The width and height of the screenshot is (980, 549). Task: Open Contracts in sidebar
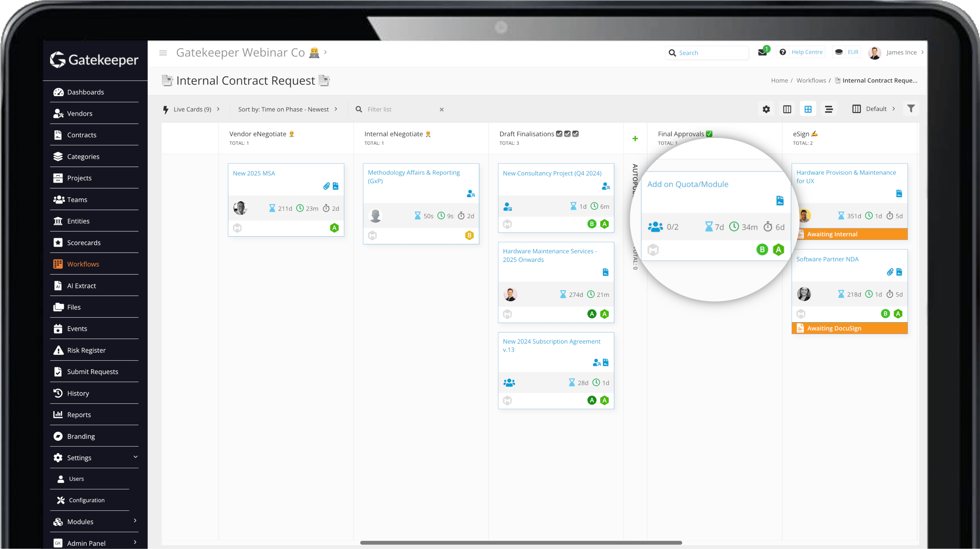81,135
